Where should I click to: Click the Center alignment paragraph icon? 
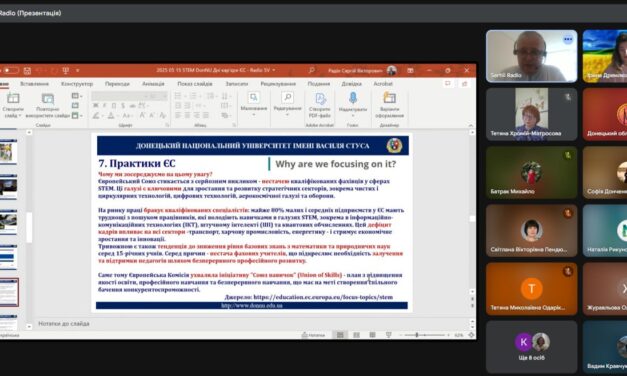tap(187, 115)
